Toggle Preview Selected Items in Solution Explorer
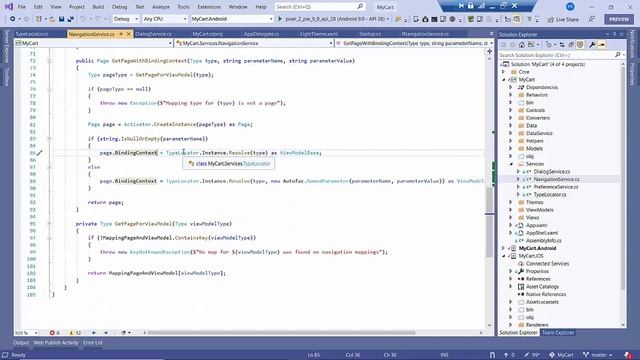This screenshot has height=360, width=640. pyautogui.click(x=601, y=45)
